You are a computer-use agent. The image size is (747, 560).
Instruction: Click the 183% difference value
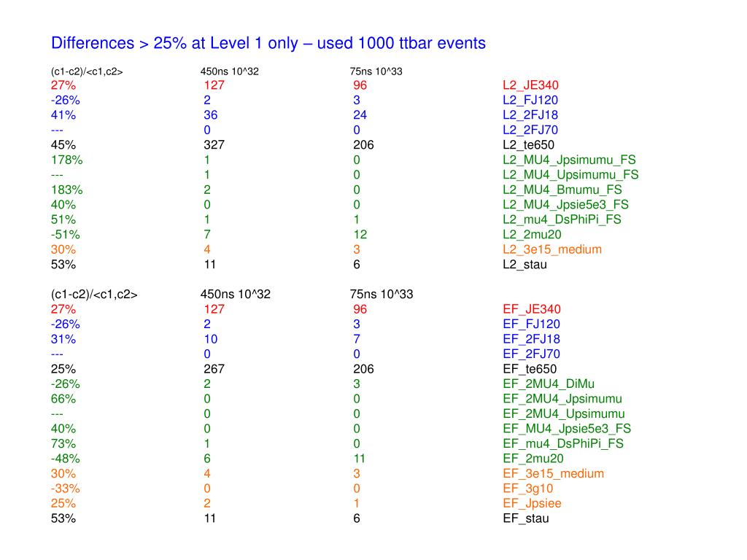point(66,190)
